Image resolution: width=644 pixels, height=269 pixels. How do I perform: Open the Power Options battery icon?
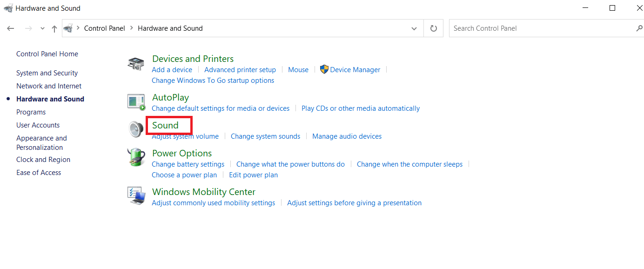click(136, 157)
